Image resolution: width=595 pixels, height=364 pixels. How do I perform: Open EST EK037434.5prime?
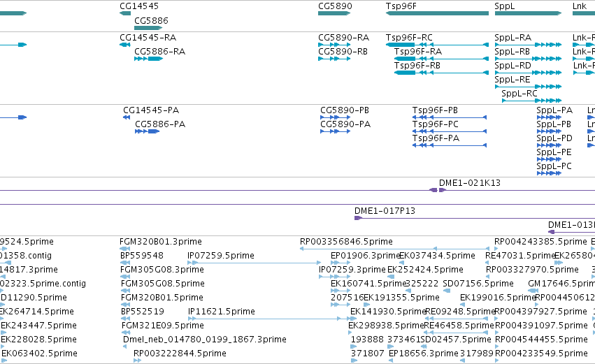tap(437, 256)
